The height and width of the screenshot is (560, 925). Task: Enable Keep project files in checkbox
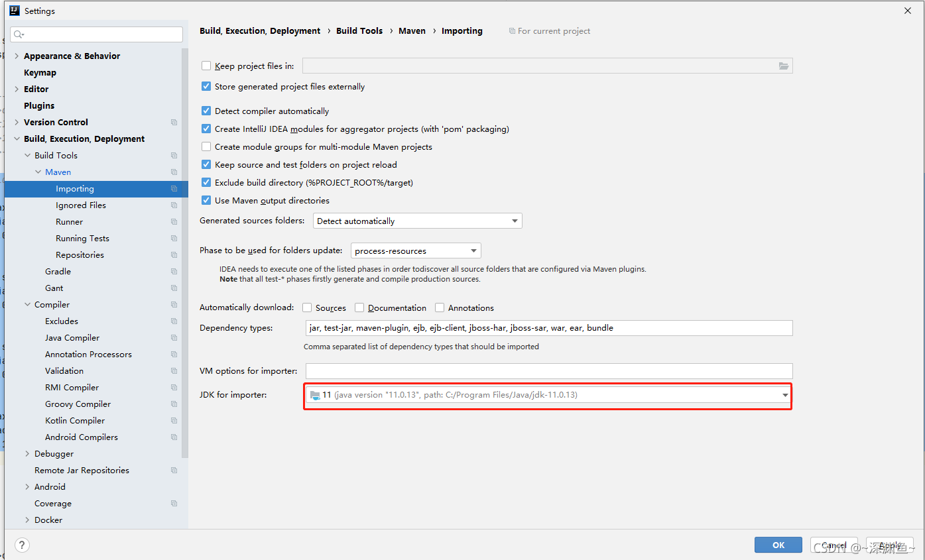(x=206, y=66)
